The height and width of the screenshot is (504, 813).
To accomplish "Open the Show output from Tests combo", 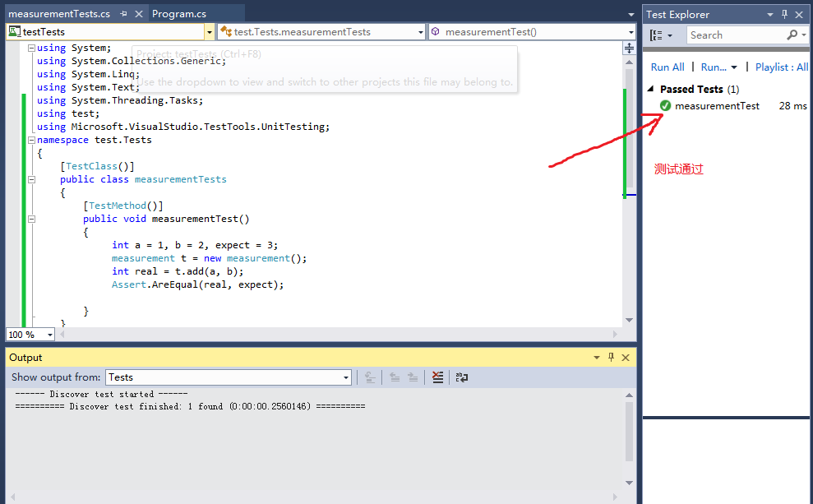I will pyautogui.click(x=229, y=377).
